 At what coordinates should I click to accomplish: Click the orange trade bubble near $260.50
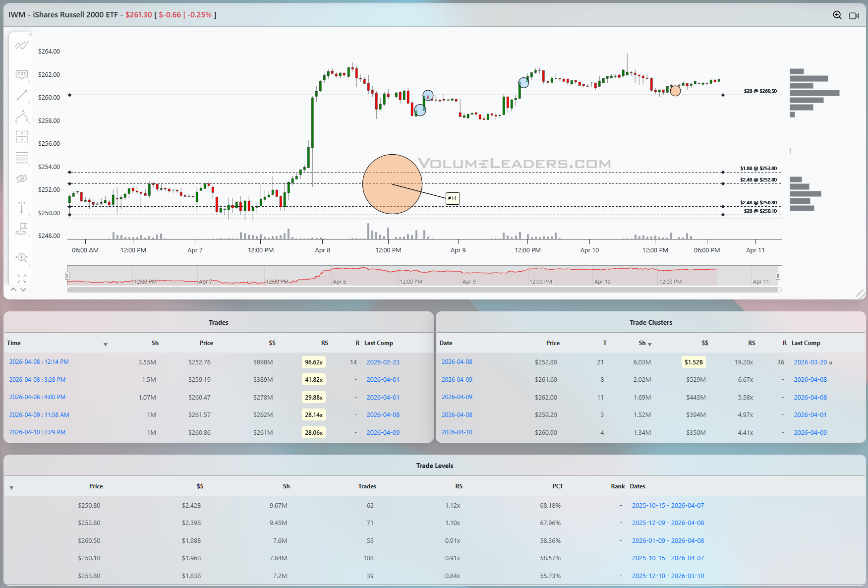point(675,91)
